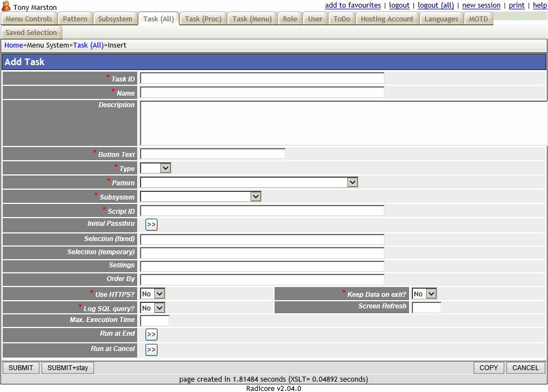Open the Run at End picker button
Screen dimensions: 548x392
[x=151, y=335]
